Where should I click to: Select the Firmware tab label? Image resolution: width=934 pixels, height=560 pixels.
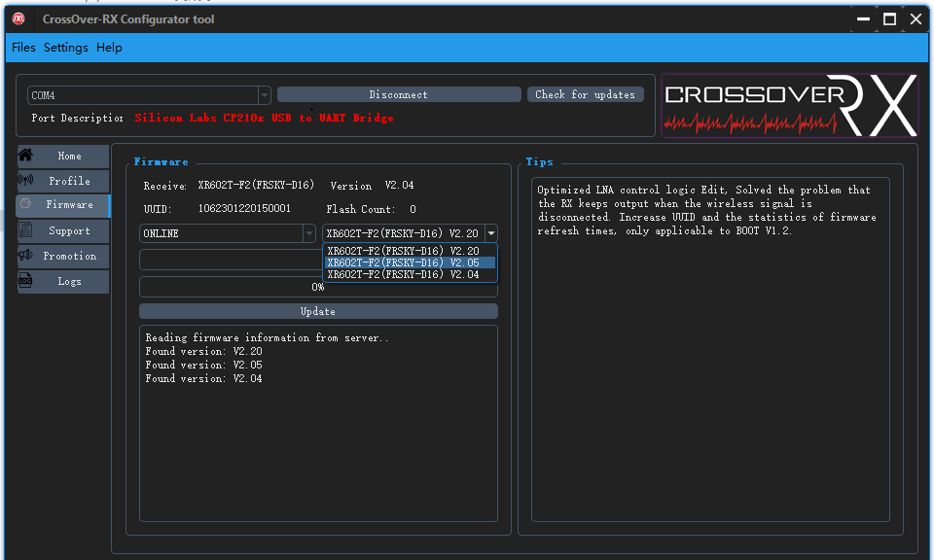pos(70,205)
